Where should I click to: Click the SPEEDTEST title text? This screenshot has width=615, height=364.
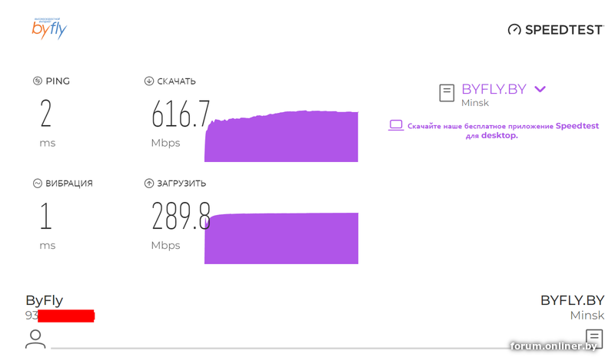click(x=563, y=30)
